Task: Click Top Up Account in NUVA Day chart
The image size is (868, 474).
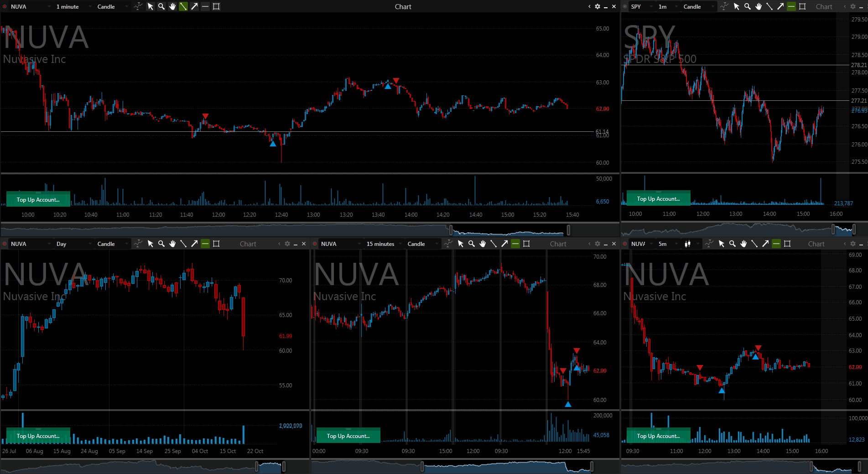Action: point(38,436)
